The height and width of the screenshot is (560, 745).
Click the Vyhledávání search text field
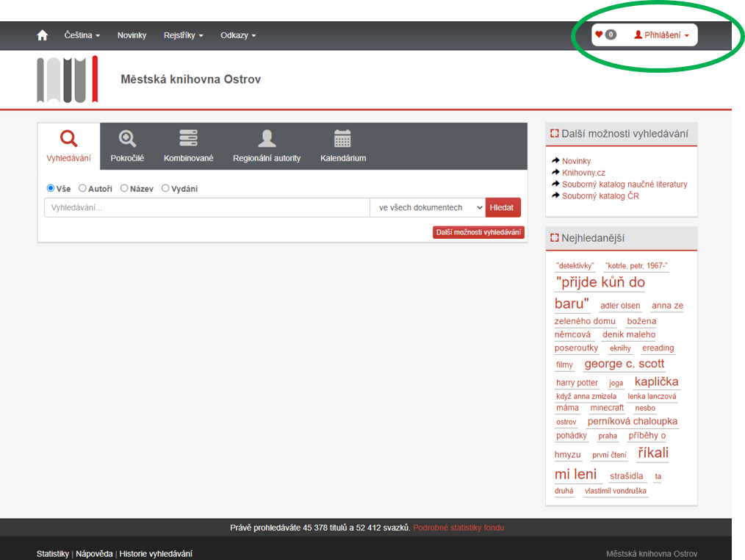pos(206,208)
